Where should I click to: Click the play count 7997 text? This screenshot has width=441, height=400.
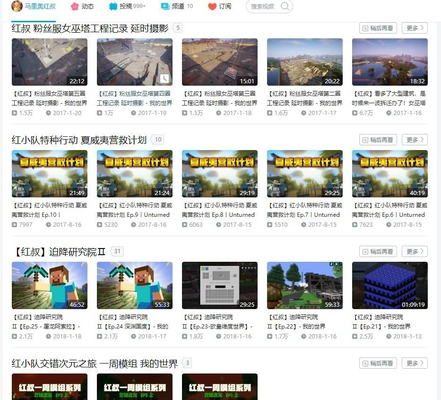tap(26, 225)
